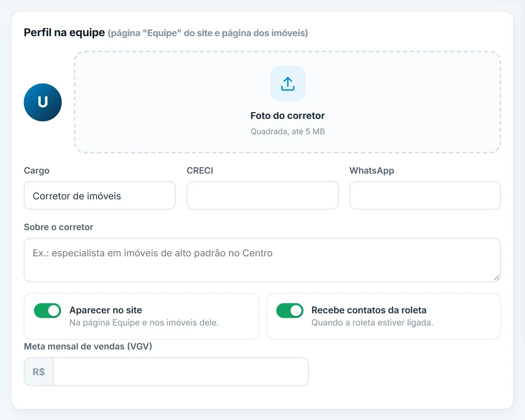Click the blue U avatar circle
The width and height of the screenshot is (525, 420).
43,102
